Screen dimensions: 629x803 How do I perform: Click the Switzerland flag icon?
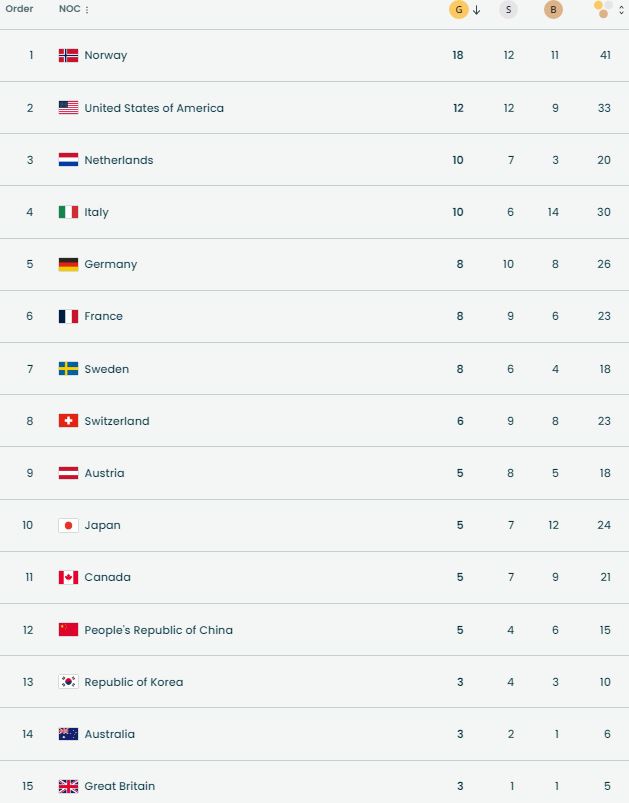tap(68, 421)
